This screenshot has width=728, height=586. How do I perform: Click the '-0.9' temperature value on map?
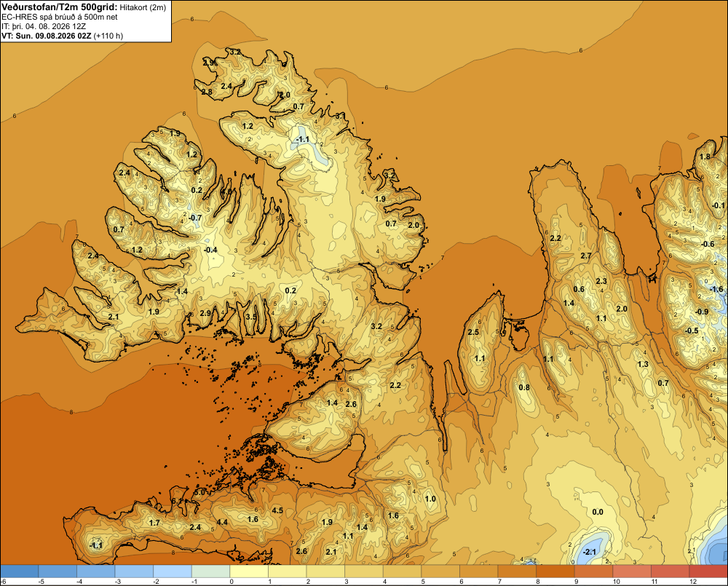(x=702, y=312)
